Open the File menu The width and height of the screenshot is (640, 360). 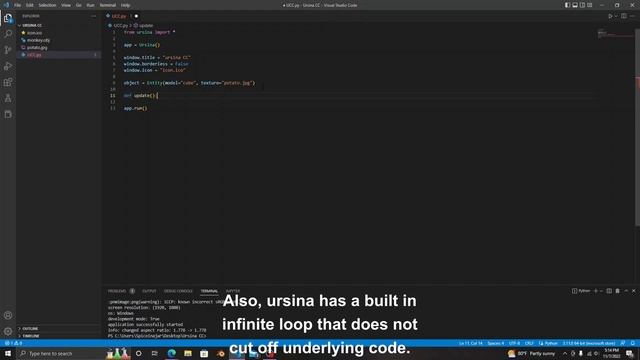(18, 5)
